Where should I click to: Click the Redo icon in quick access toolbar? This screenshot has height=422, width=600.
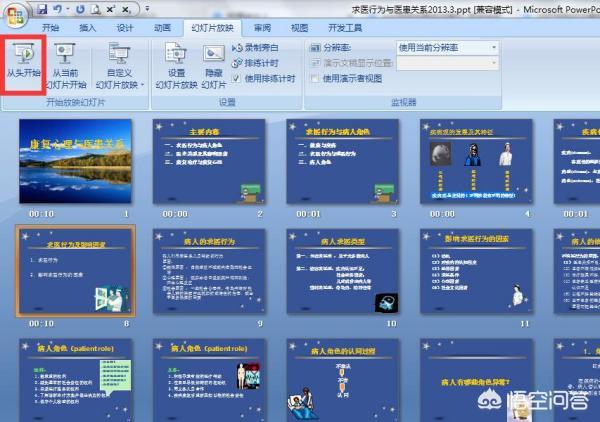tap(80, 9)
